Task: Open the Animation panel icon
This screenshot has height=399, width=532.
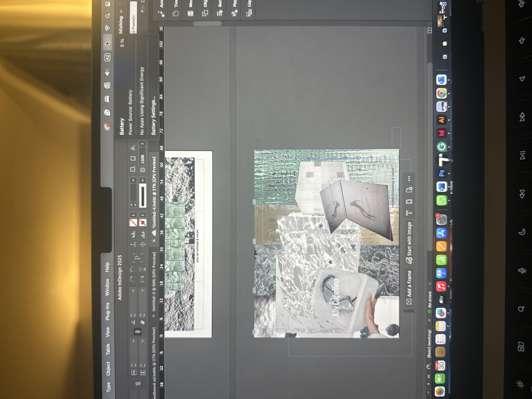Action: pyautogui.click(x=161, y=14)
